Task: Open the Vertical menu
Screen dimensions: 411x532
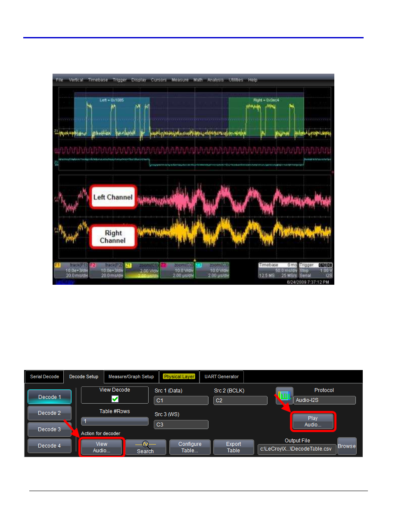Action: (76, 80)
